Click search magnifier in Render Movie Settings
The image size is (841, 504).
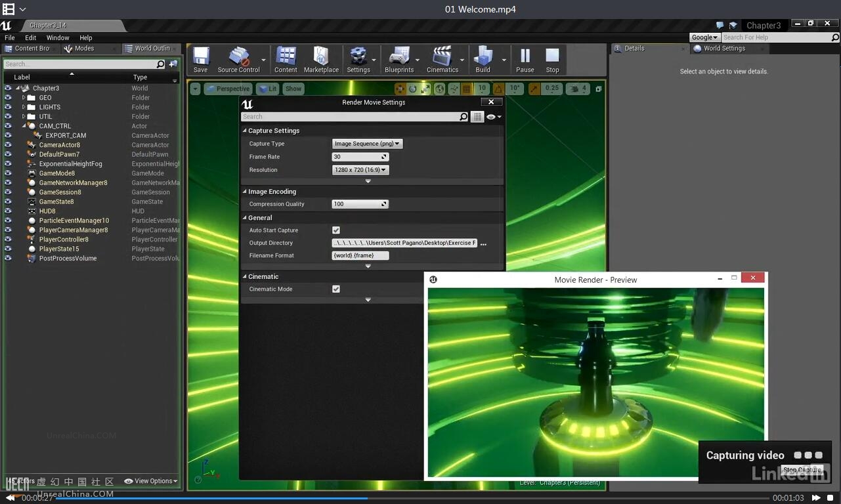pyautogui.click(x=464, y=117)
